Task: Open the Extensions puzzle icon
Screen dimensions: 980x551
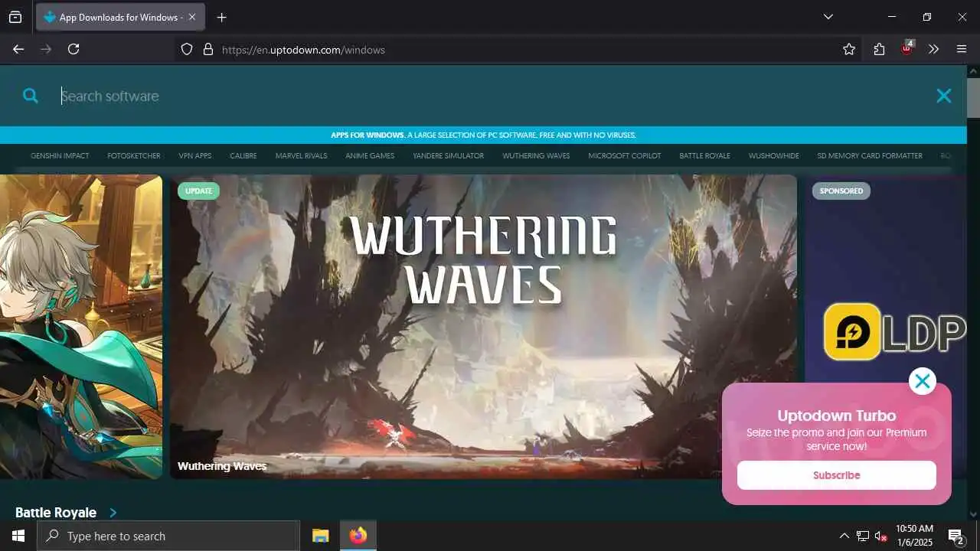Action: click(x=879, y=49)
